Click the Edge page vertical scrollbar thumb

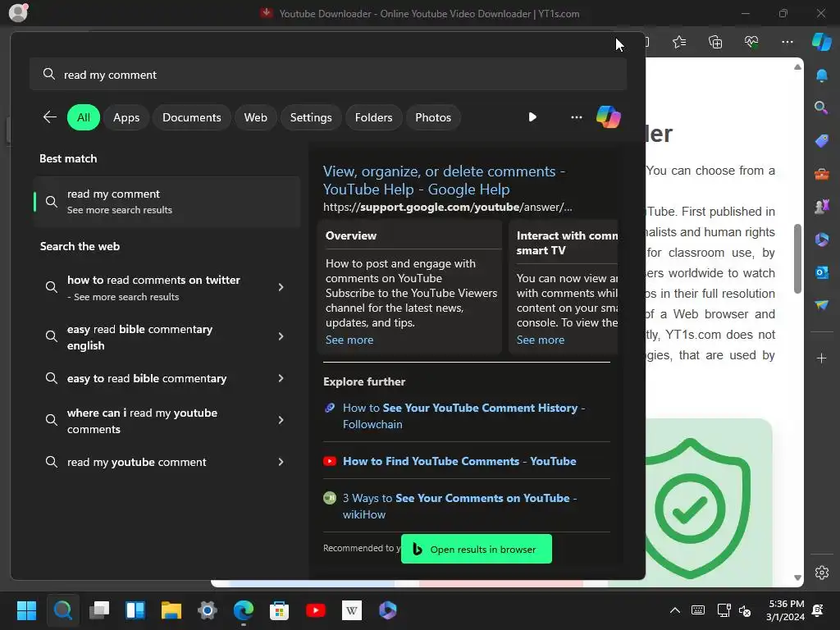pyautogui.click(x=797, y=258)
